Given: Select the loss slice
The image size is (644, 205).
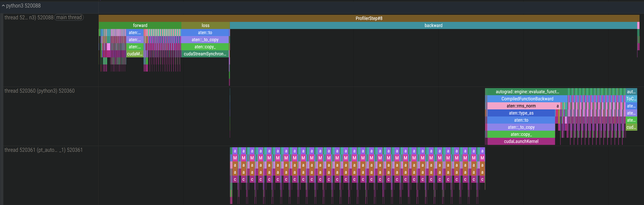Looking at the screenshot, I should click(x=205, y=25).
